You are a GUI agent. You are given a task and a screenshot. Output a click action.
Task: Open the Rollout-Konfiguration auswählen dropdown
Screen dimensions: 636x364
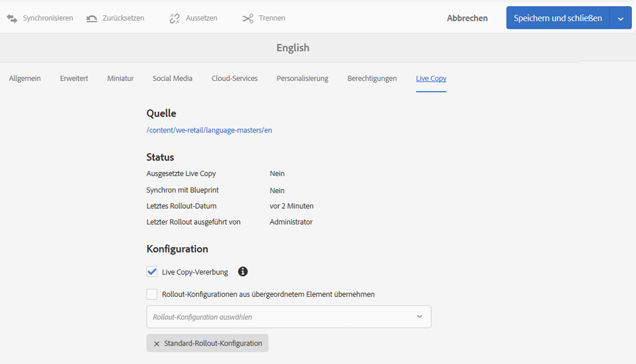point(289,317)
